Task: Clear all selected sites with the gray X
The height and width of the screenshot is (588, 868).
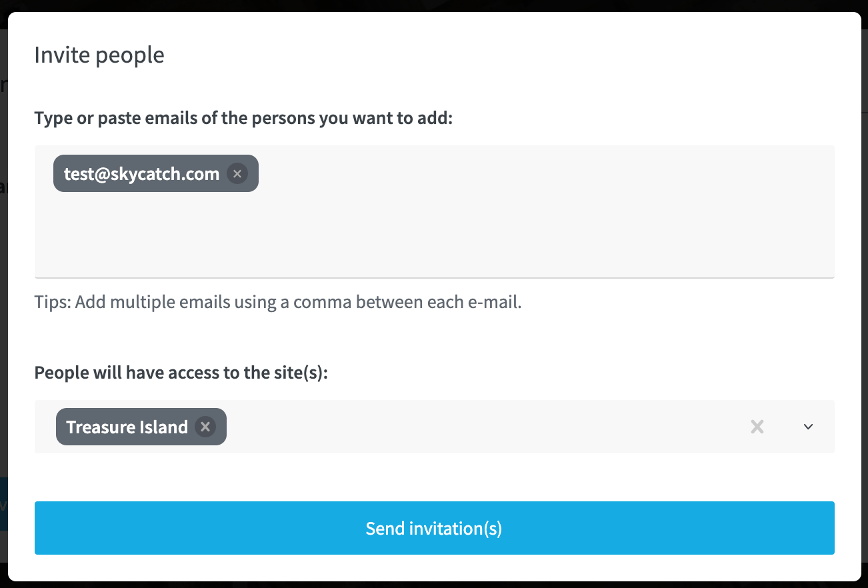Action: [757, 427]
